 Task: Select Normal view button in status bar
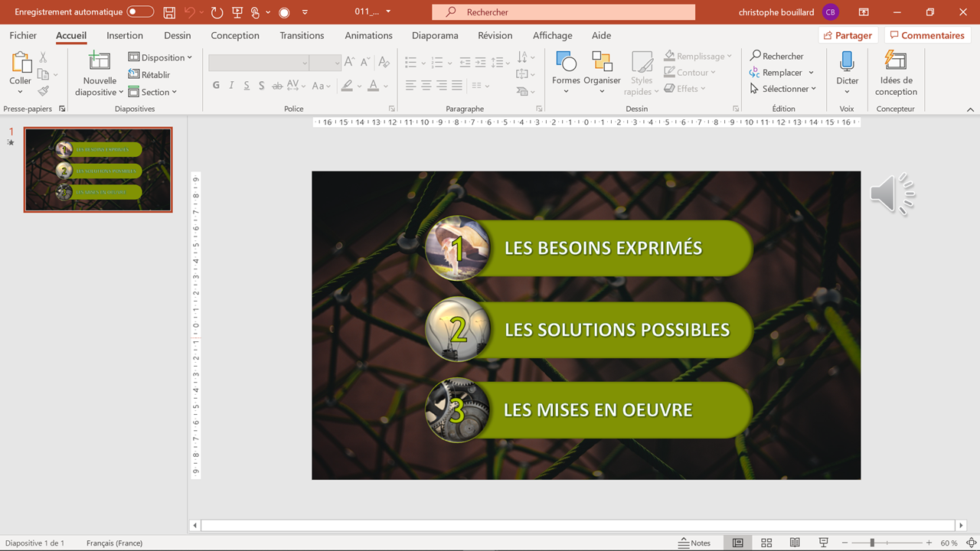point(737,543)
